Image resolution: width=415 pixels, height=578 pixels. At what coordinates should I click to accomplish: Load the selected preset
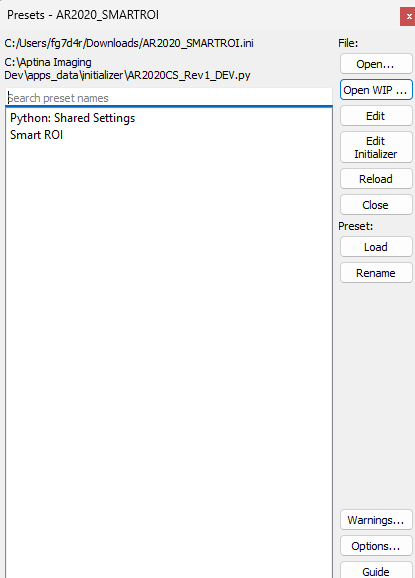[x=376, y=247]
